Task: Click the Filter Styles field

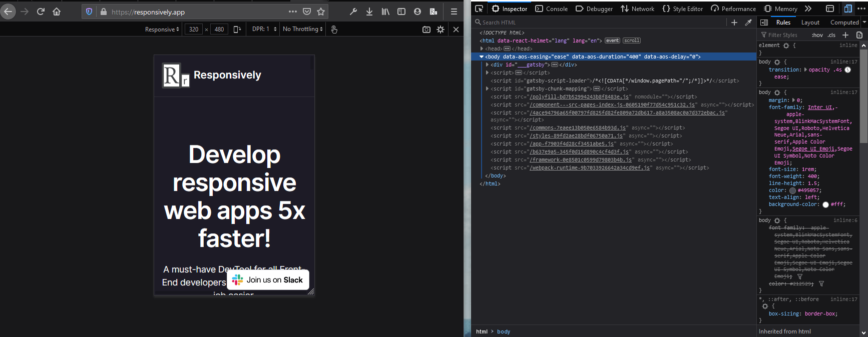Action: (783, 35)
